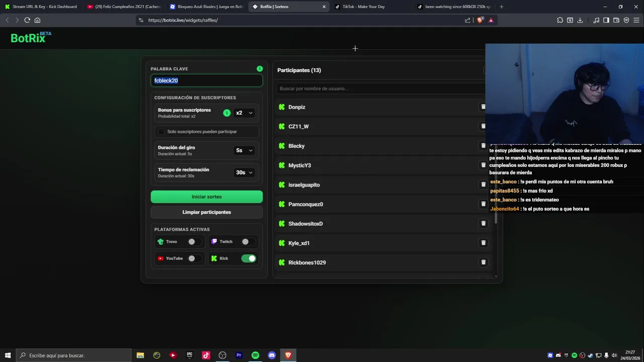Open File Explorer from the taskbar
Viewport: 644px width, 362px height.
click(x=140, y=355)
